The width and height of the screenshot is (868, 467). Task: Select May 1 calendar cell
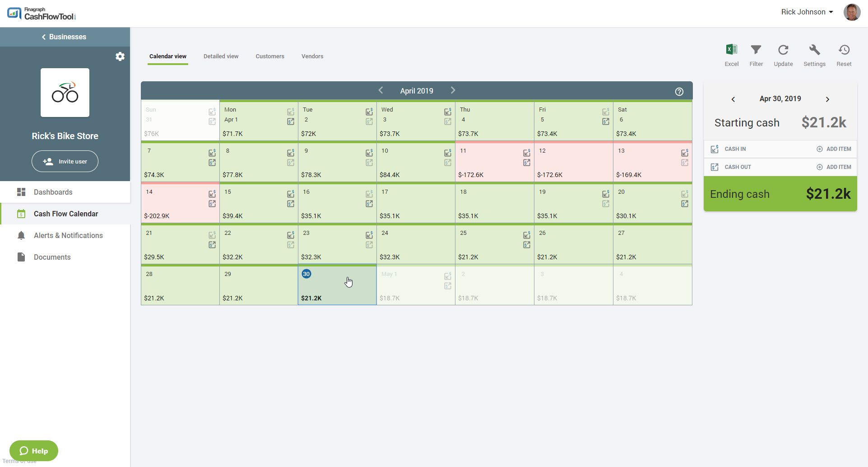(x=416, y=285)
